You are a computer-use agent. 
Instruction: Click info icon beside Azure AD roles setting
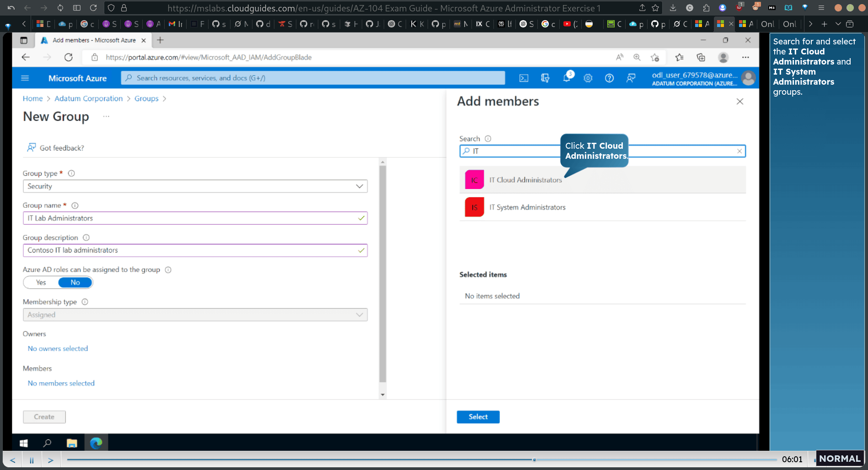(168, 270)
